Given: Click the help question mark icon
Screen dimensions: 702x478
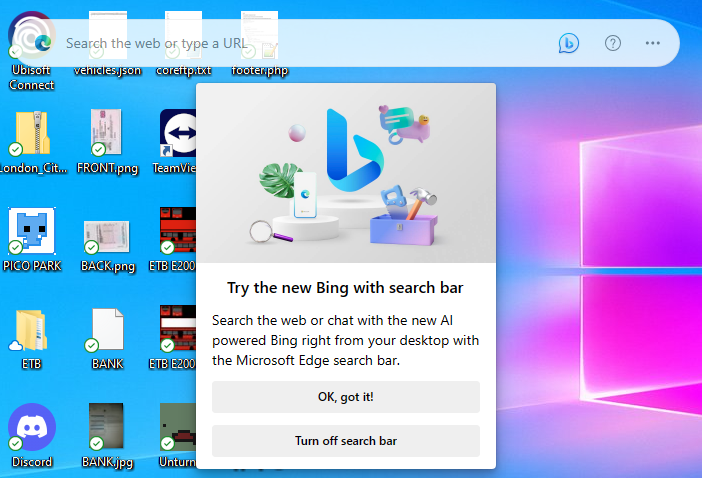Looking at the screenshot, I should 613,43.
